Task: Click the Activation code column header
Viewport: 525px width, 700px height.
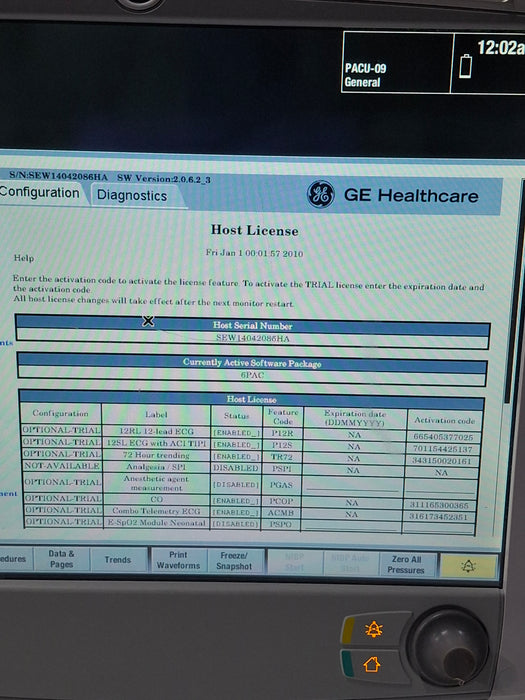Action: click(445, 420)
